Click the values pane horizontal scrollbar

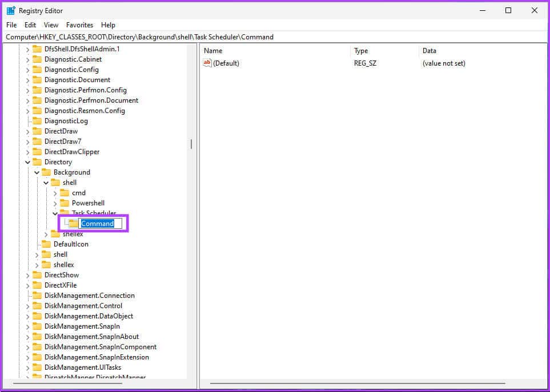click(x=358, y=383)
